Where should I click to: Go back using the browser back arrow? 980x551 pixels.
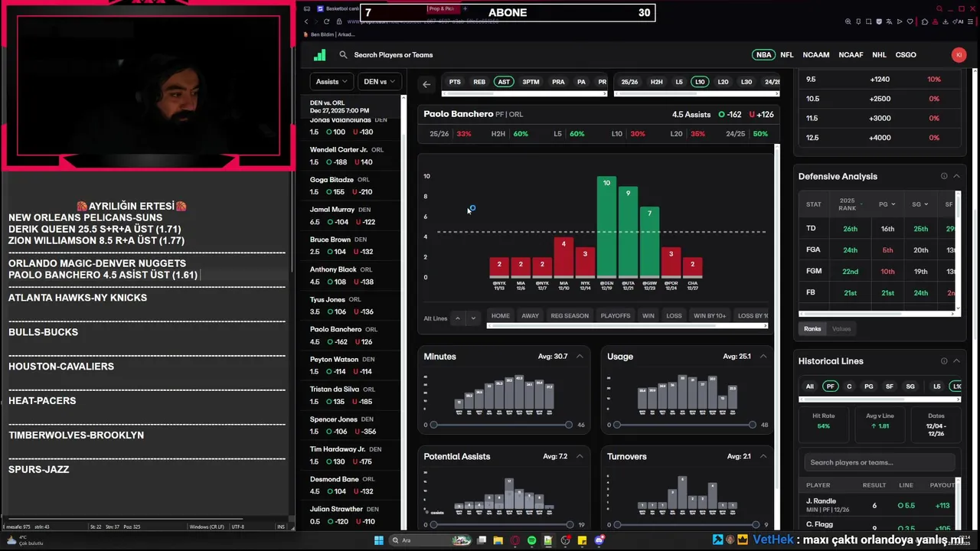tap(306, 21)
